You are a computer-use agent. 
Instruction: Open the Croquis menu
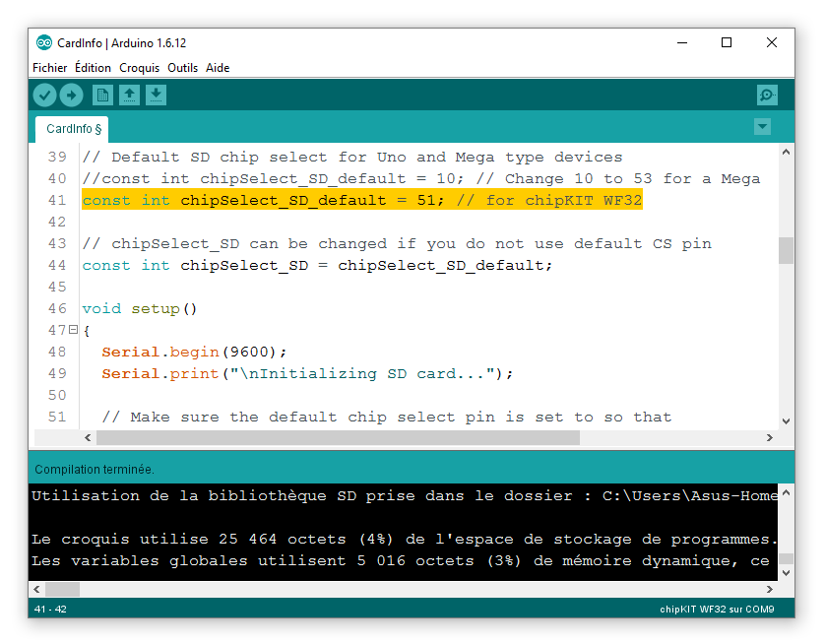click(140, 68)
